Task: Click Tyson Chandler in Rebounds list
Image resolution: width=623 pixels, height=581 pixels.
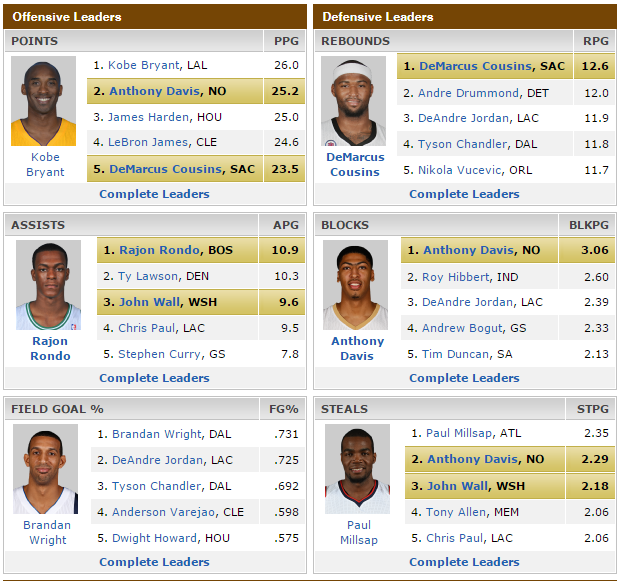Action: coord(462,144)
